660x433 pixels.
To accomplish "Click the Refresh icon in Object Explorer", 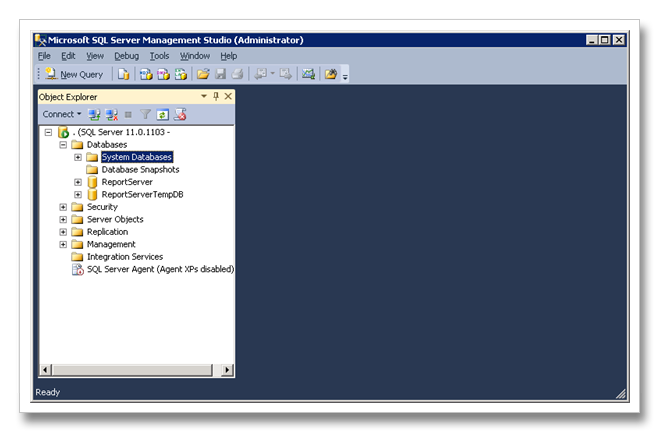I will (x=162, y=114).
